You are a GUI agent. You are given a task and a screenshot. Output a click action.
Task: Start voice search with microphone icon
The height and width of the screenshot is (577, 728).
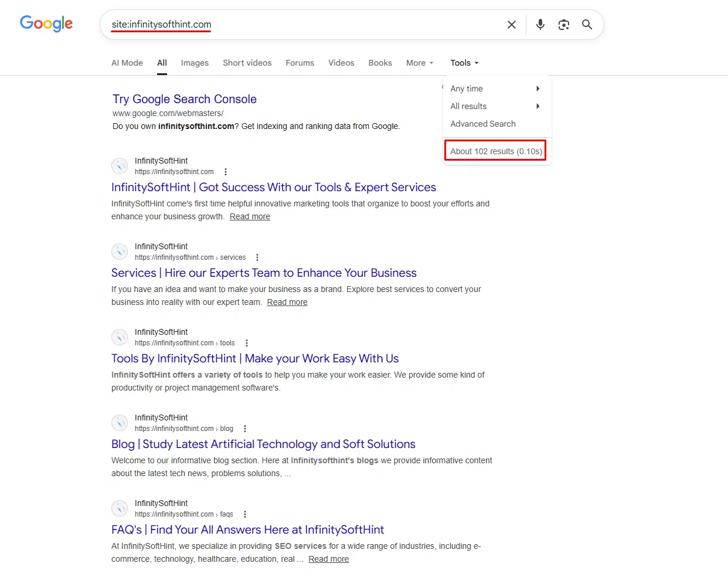click(x=540, y=25)
